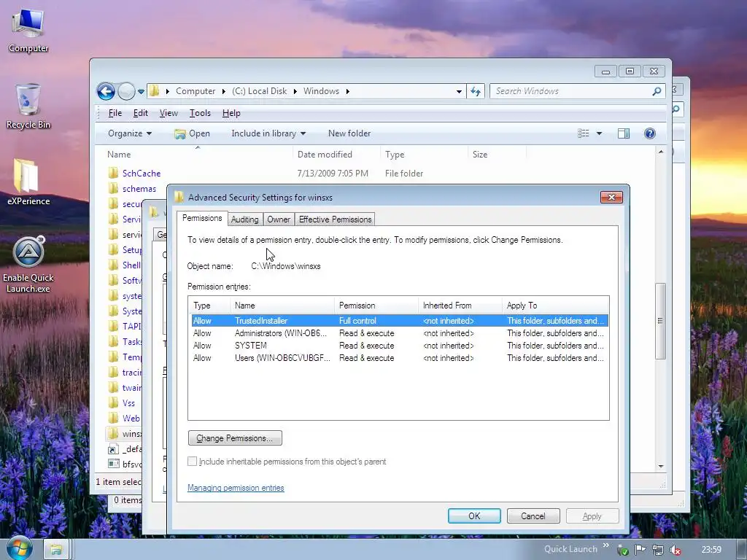Select the bfsvc file icon

click(x=113, y=464)
